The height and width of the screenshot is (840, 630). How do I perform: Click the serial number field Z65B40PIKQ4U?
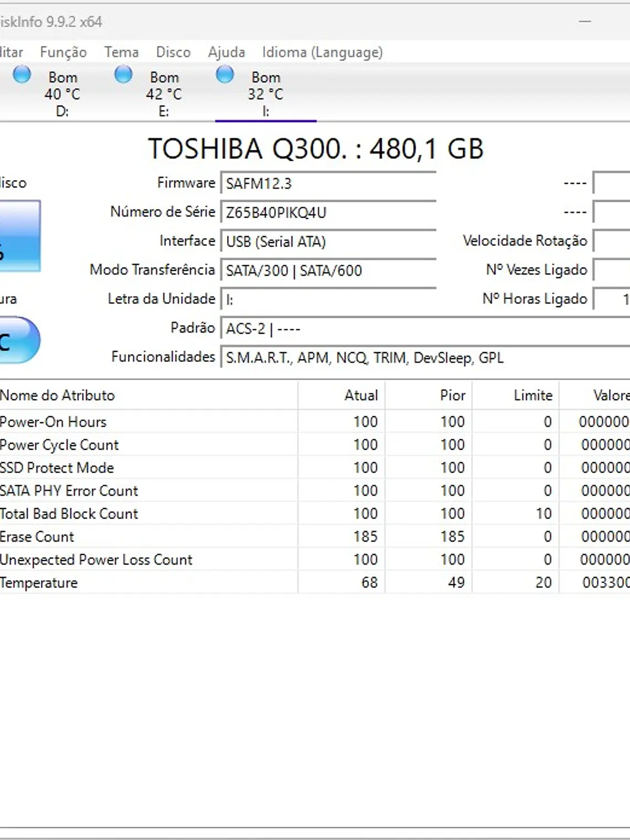(x=328, y=212)
